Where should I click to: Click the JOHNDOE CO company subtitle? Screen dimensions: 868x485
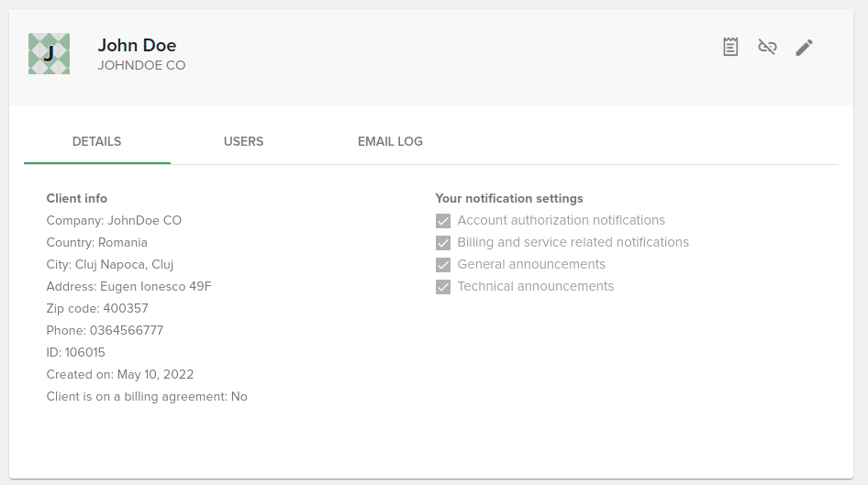click(x=141, y=65)
